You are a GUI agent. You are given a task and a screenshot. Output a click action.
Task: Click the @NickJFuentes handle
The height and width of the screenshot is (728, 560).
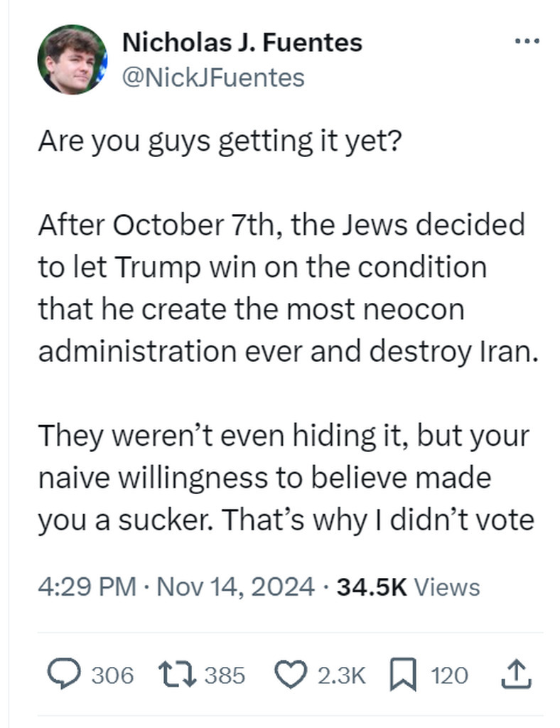[x=213, y=77]
